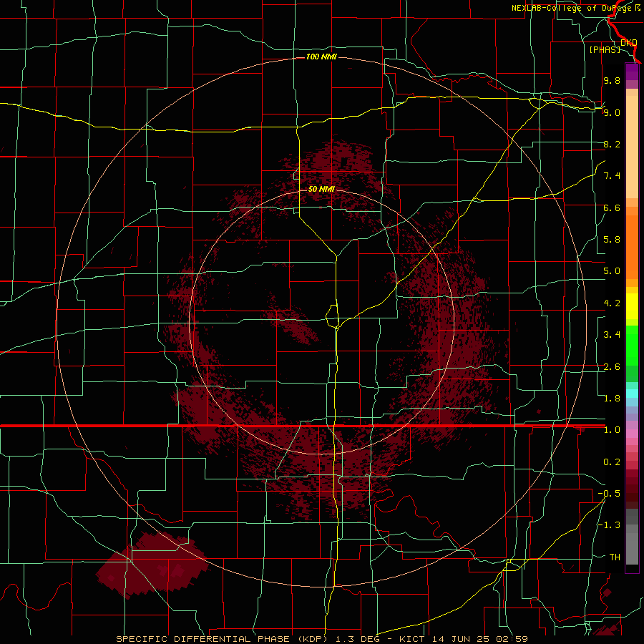Click the 5.8 value on the KDP scale
644x644 pixels.
[x=612, y=240]
